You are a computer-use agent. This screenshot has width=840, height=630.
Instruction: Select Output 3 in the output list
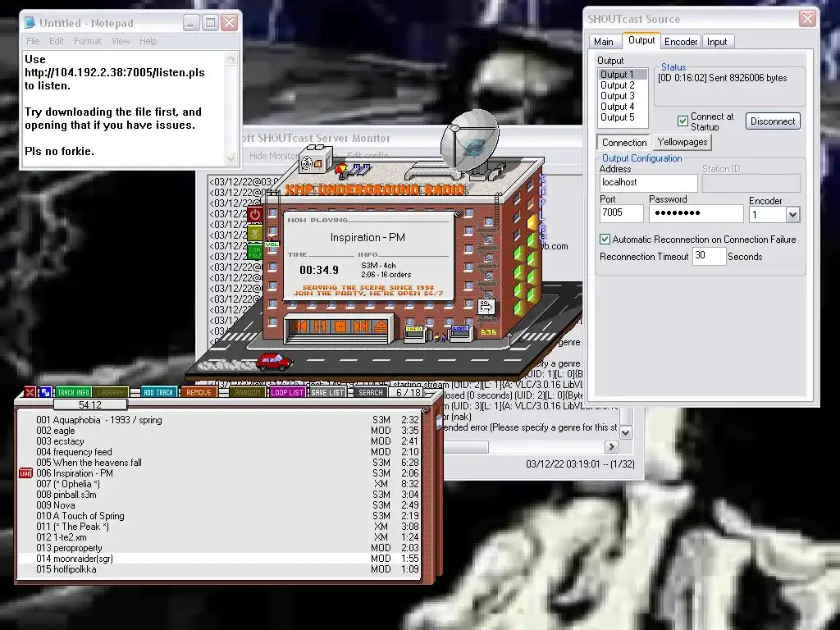(623, 96)
